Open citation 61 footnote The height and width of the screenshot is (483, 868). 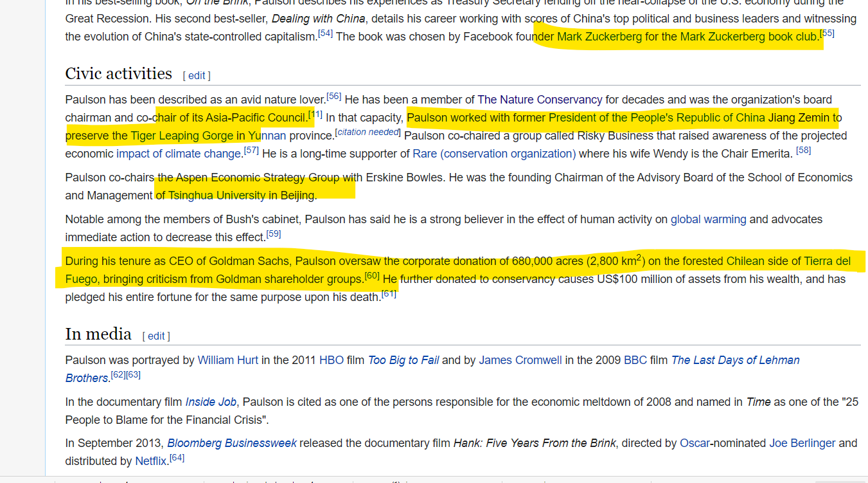tap(389, 293)
